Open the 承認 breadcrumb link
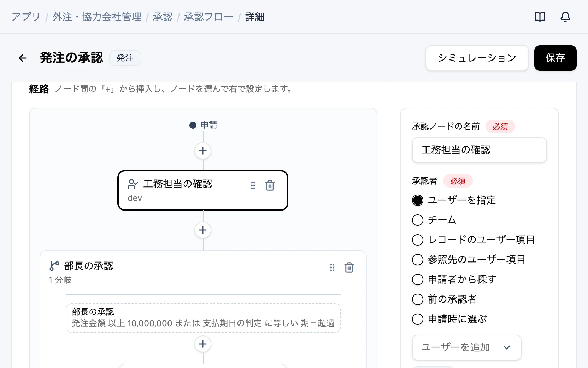This screenshot has height=368, width=588. pos(163,17)
